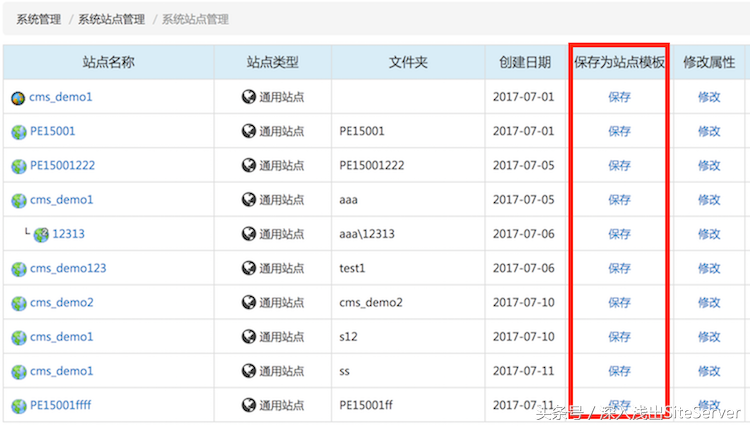
Task: Click the globe icon of cms_demo1 with folder aaa
Action: tap(19, 201)
